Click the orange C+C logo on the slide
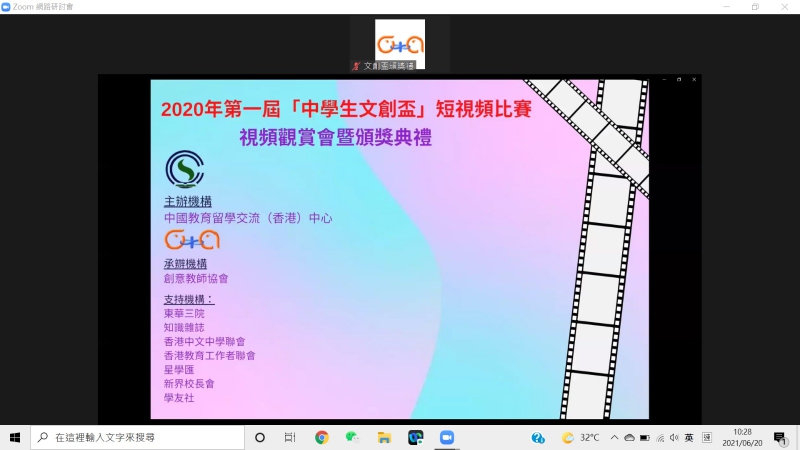This screenshot has width=800, height=450. pos(192,240)
